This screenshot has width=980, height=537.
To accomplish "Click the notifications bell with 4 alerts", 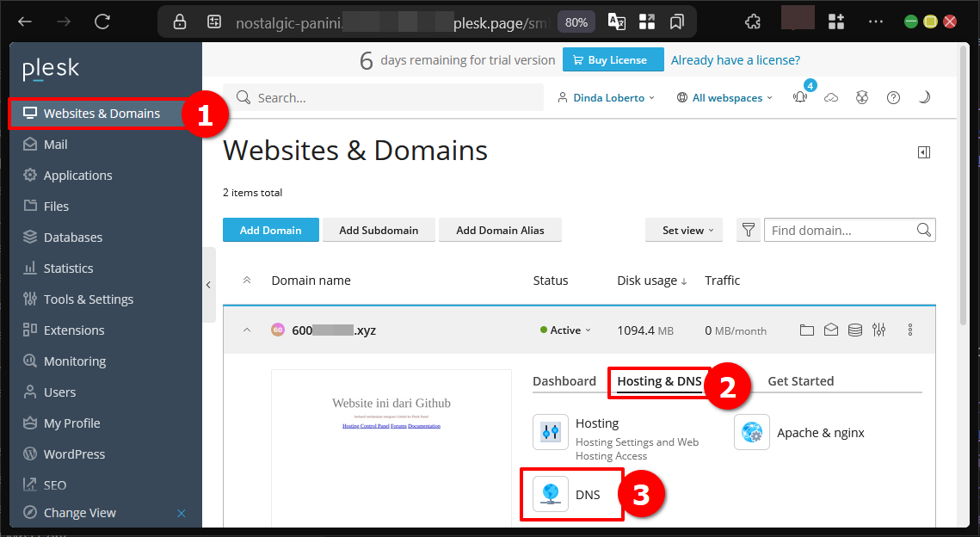I will click(x=799, y=97).
